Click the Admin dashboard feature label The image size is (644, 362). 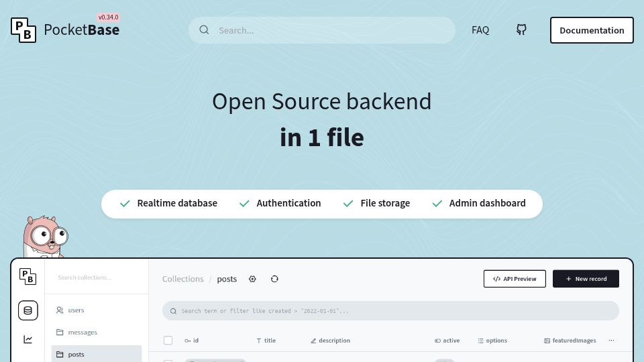[x=488, y=203]
